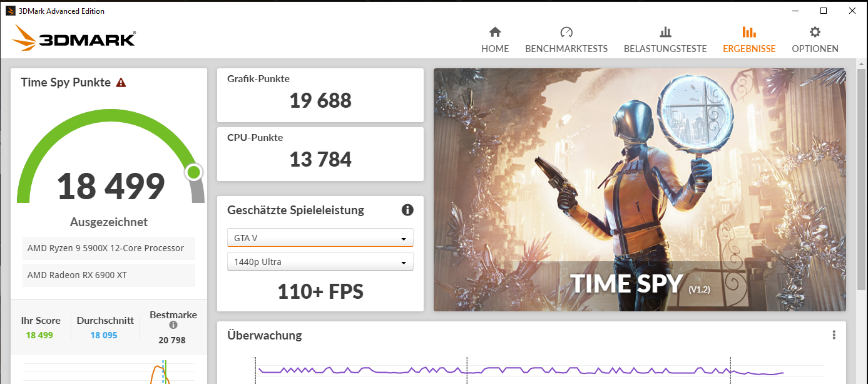The image size is (868, 384).
Task: Click the Ihr Score value 18 499
Action: pos(39,335)
